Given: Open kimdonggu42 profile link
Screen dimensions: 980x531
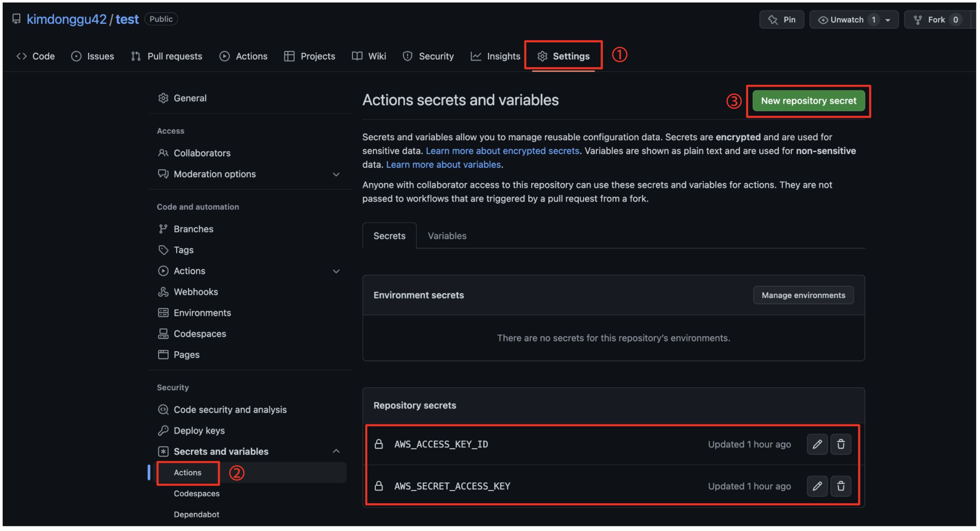Looking at the screenshot, I should 67,19.
